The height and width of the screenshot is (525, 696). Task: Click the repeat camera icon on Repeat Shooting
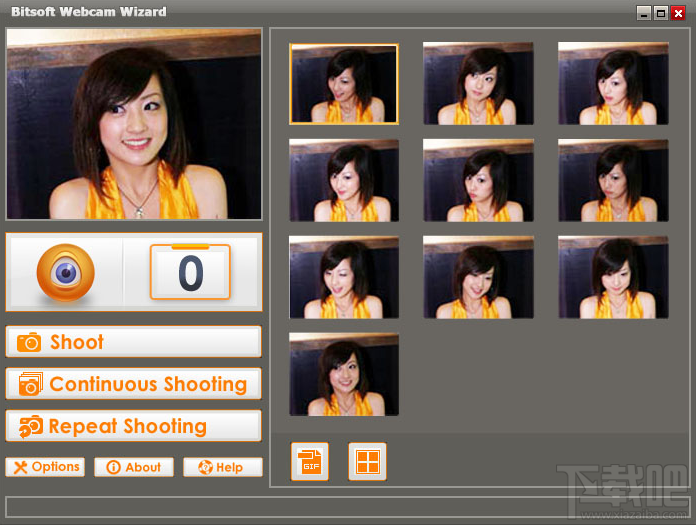31,426
